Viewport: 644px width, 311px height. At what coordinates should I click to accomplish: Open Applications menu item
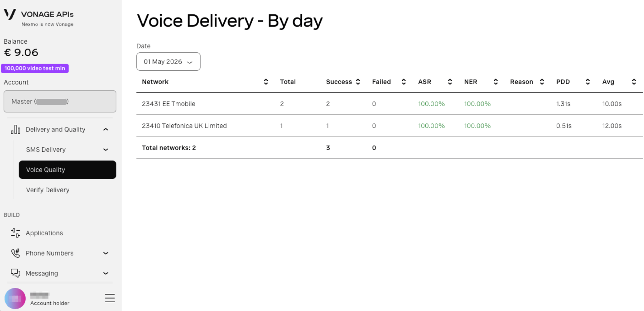click(x=44, y=233)
